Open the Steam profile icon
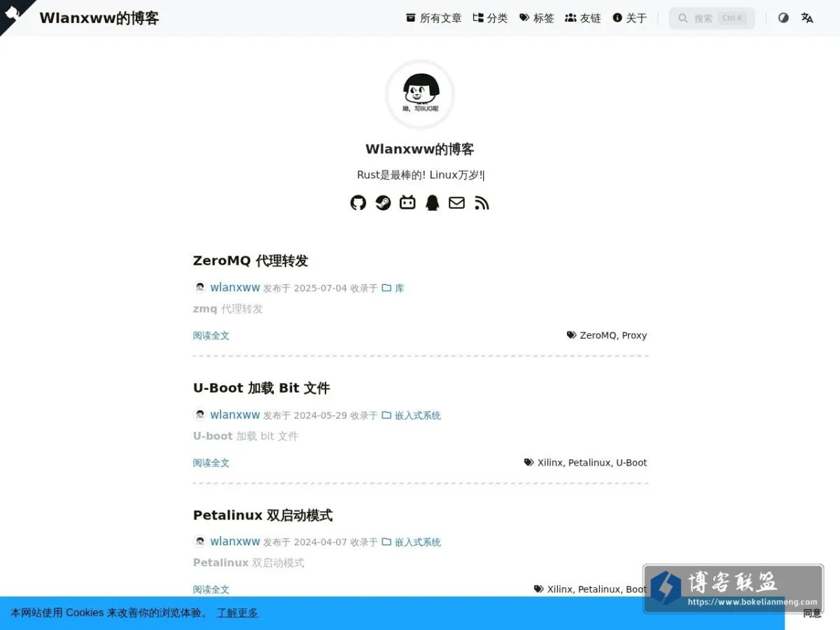Screen dimensions: 840x630 (x=383, y=203)
